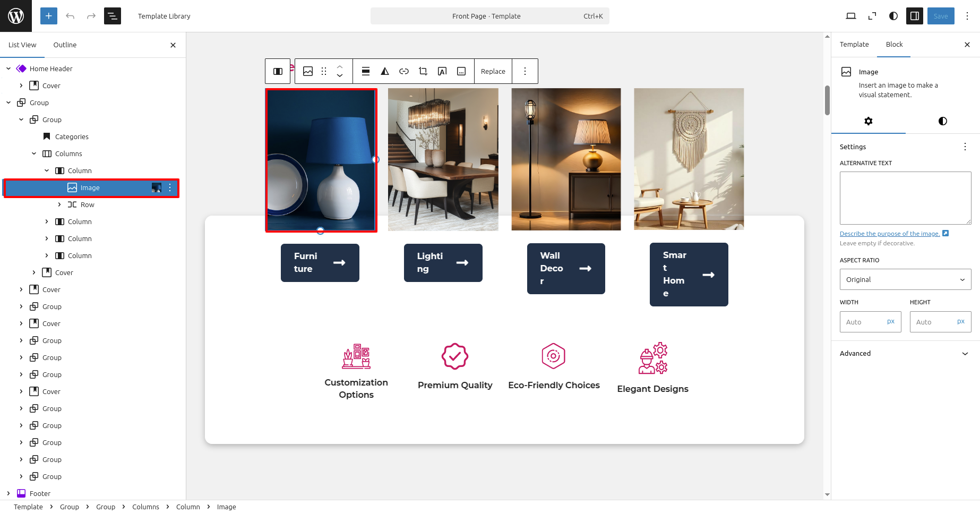Open the Block sidebar tab
Image resolution: width=980 pixels, height=513 pixels.
pyautogui.click(x=894, y=45)
